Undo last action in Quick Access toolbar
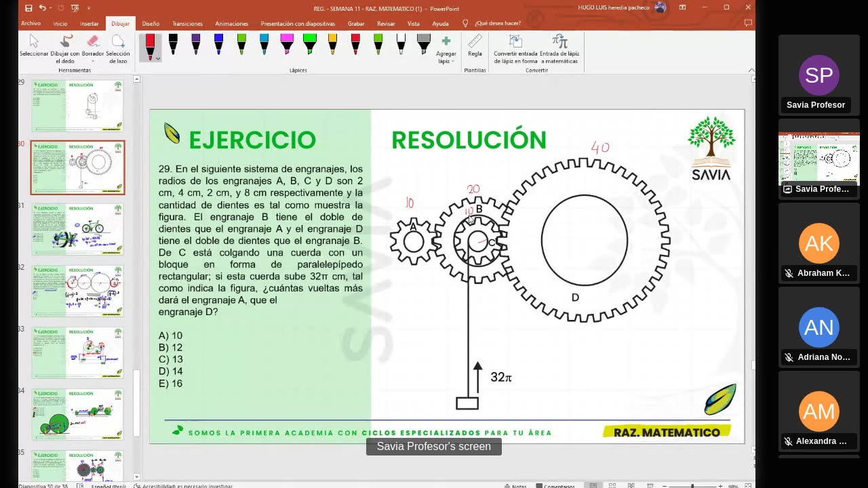 click(43, 8)
